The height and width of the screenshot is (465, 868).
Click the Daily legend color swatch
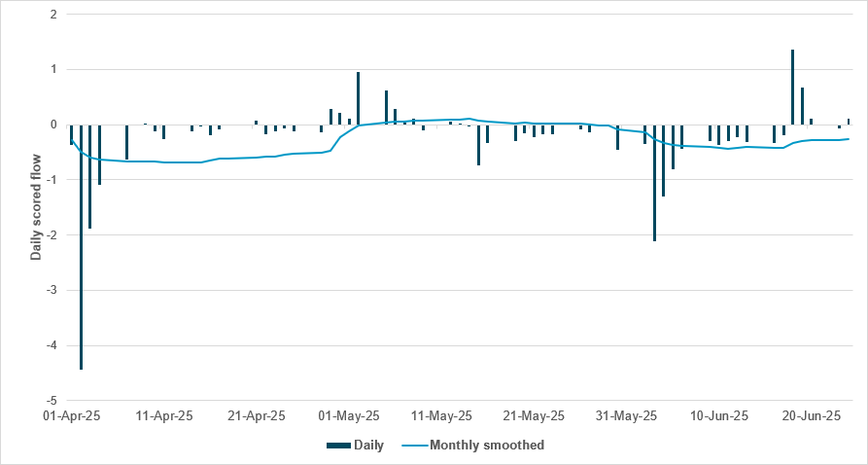coord(337,446)
